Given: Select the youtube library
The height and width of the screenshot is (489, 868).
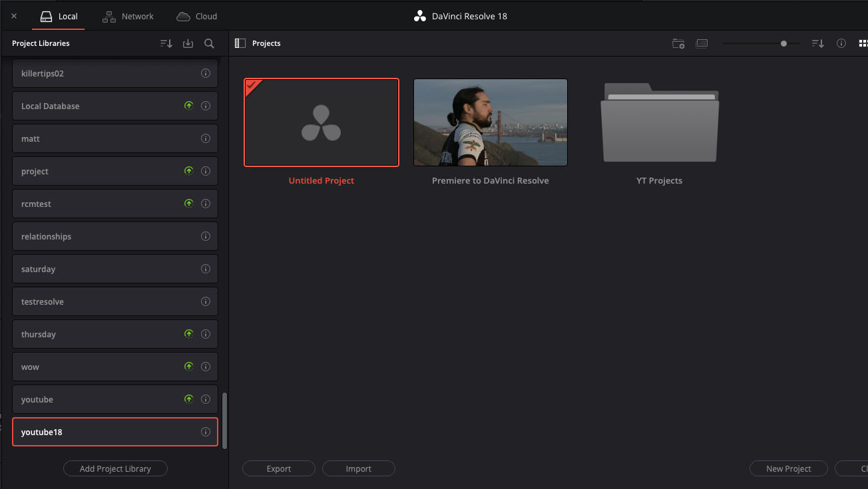Looking at the screenshot, I should tap(115, 399).
